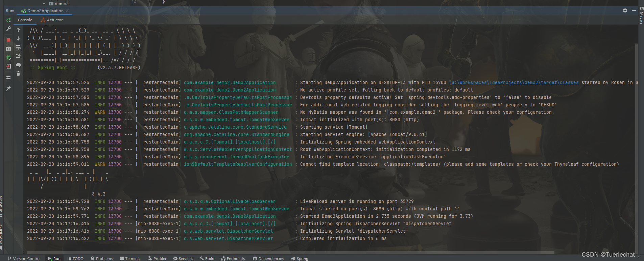Open the Dependencies tool window

(x=268, y=258)
